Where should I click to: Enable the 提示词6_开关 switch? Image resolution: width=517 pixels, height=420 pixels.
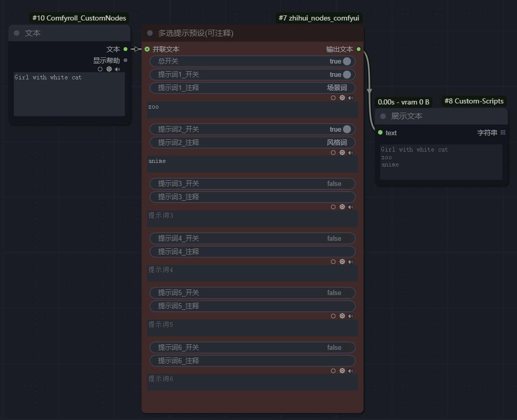[x=253, y=347]
